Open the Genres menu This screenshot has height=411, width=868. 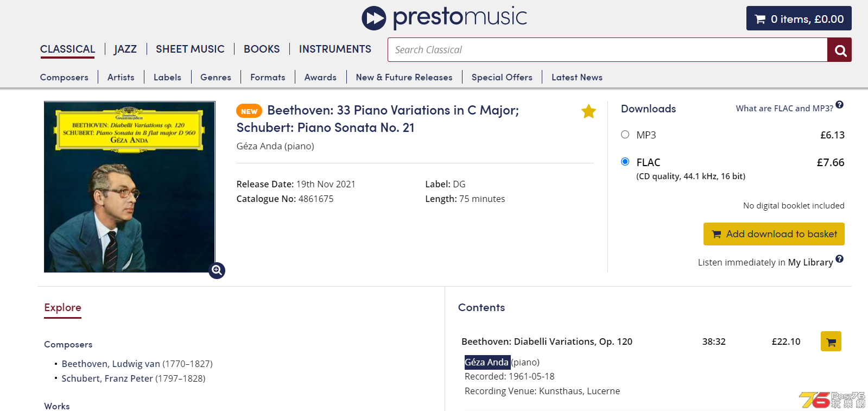pos(216,77)
